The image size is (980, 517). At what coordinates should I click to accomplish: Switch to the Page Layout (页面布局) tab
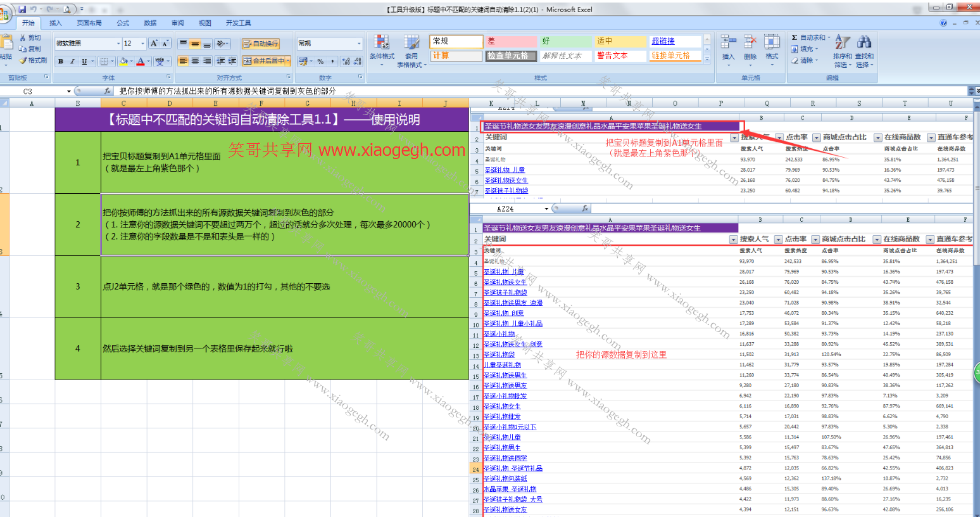[89, 23]
